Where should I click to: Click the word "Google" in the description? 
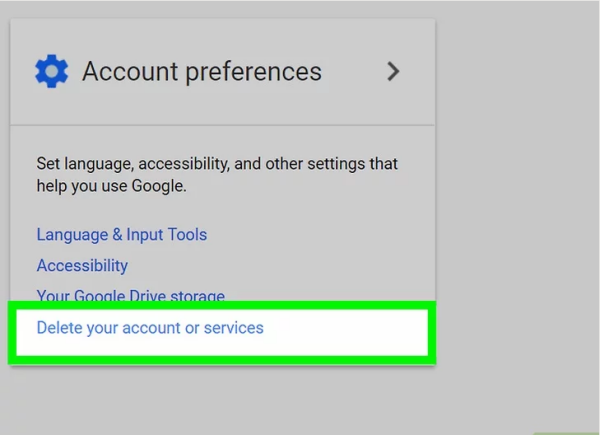coord(158,186)
